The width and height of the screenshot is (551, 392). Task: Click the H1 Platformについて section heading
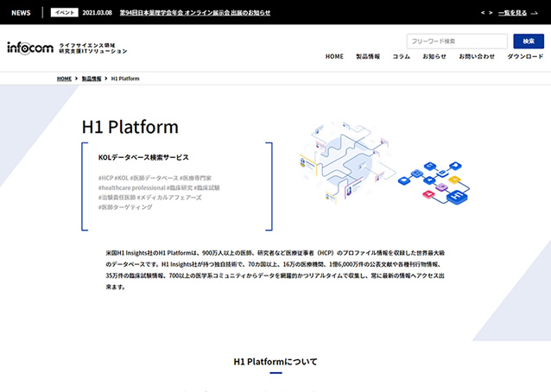(x=275, y=362)
